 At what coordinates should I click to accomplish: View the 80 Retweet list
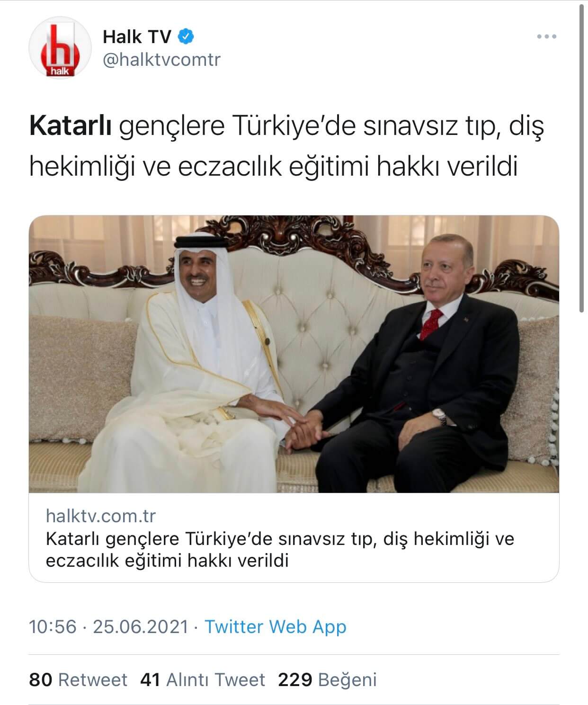pos(78,680)
